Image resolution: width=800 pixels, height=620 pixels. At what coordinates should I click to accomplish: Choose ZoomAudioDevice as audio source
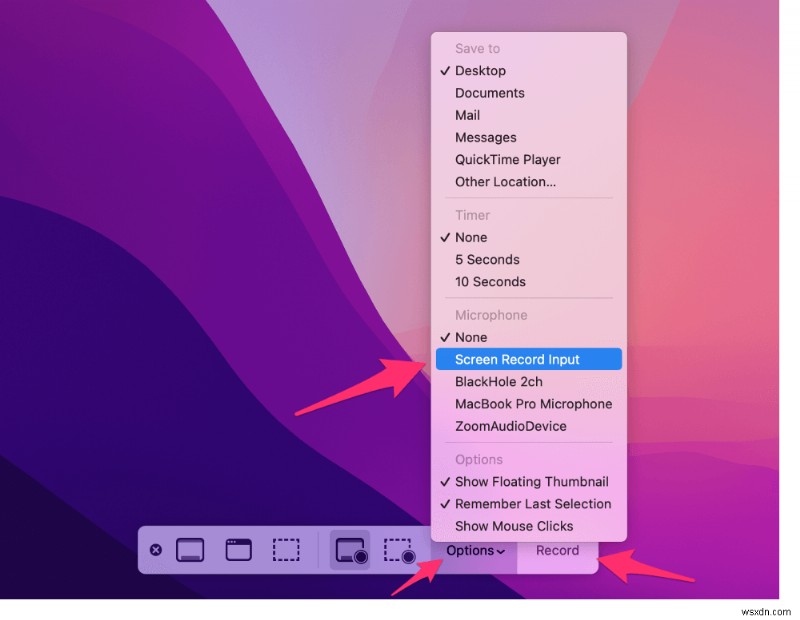click(x=514, y=425)
